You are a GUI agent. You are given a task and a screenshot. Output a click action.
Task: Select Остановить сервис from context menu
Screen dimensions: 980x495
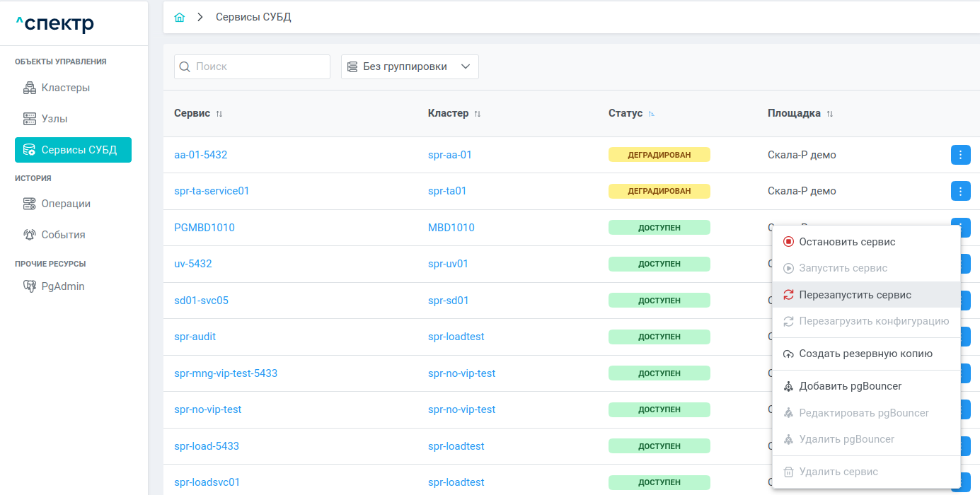click(x=846, y=242)
